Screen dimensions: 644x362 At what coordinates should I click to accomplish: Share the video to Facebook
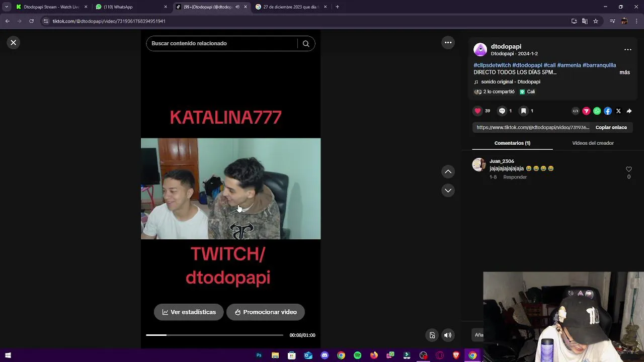click(608, 111)
